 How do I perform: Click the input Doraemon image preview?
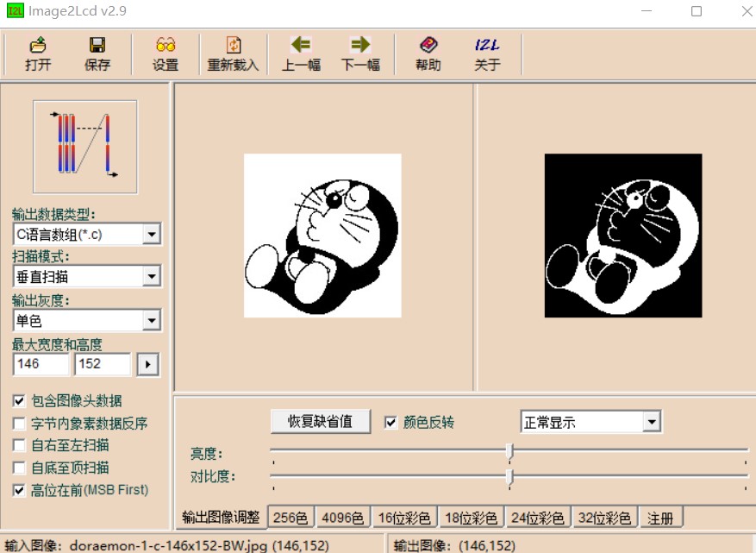(x=322, y=236)
